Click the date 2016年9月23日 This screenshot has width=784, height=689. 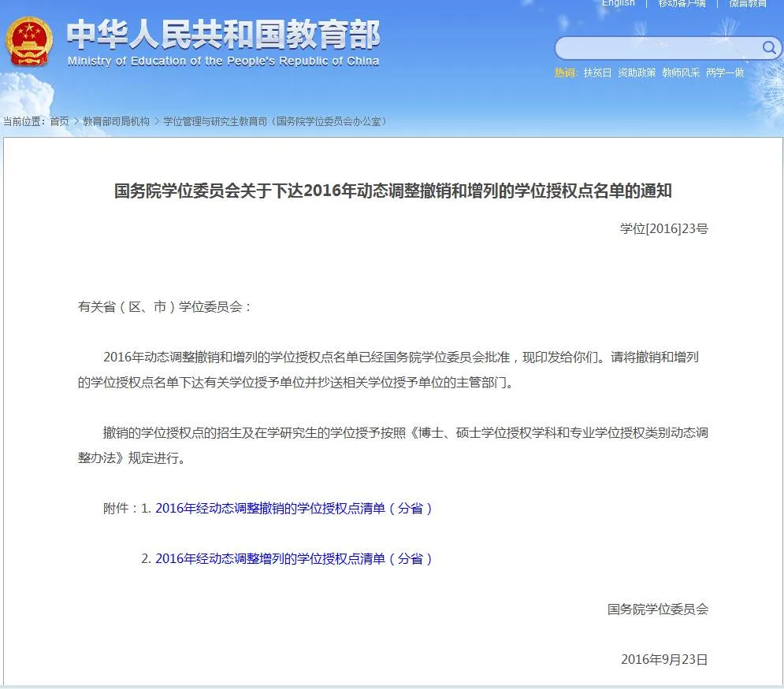click(664, 660)
